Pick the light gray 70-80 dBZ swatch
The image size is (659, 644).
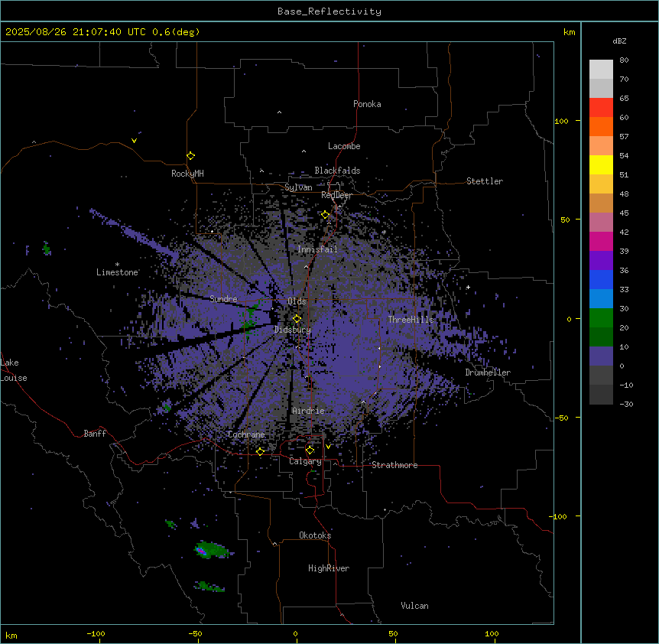coord(601,70)
